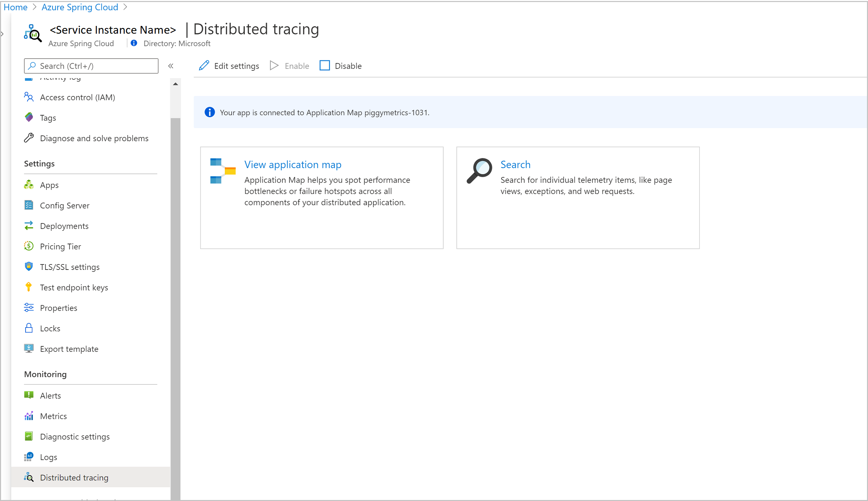
Task: Click the Apps cubes icon
Action: 29,185
